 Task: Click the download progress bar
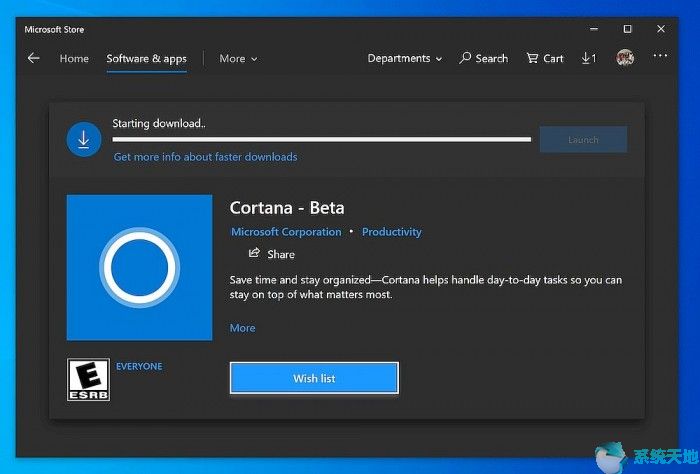click(321, 140)
